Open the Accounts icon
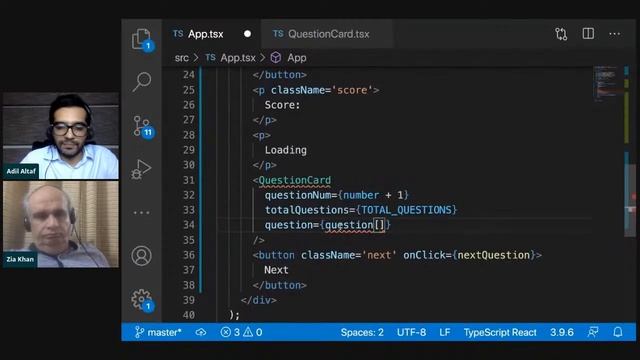This screenshot has width=640, height=360. click(x=142, y=256)
